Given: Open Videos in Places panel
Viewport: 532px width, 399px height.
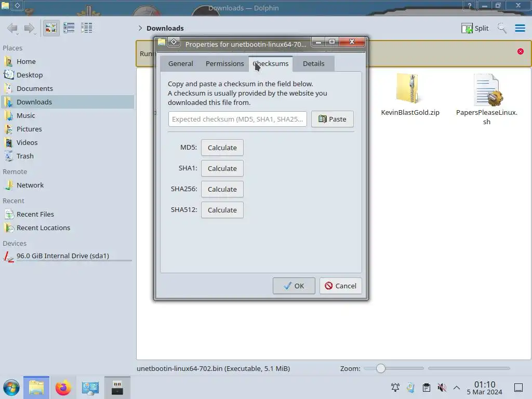Looking at the screenshot, I should click(x=67, y=143).
